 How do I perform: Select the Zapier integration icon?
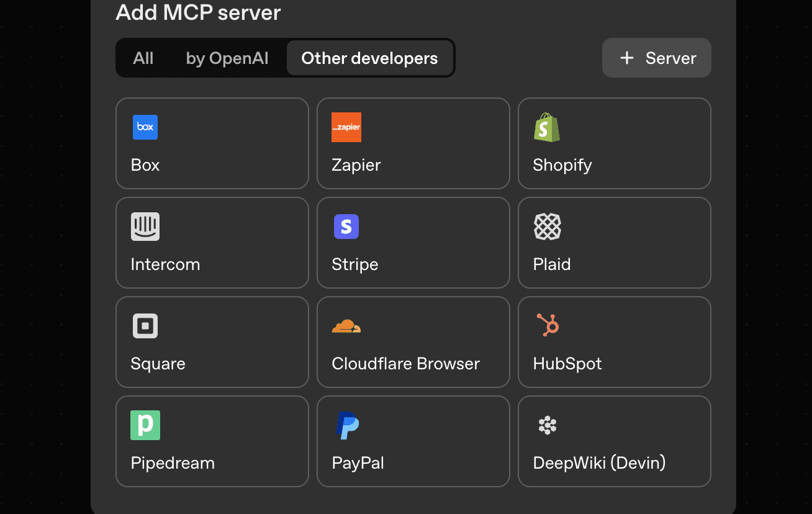346,127
